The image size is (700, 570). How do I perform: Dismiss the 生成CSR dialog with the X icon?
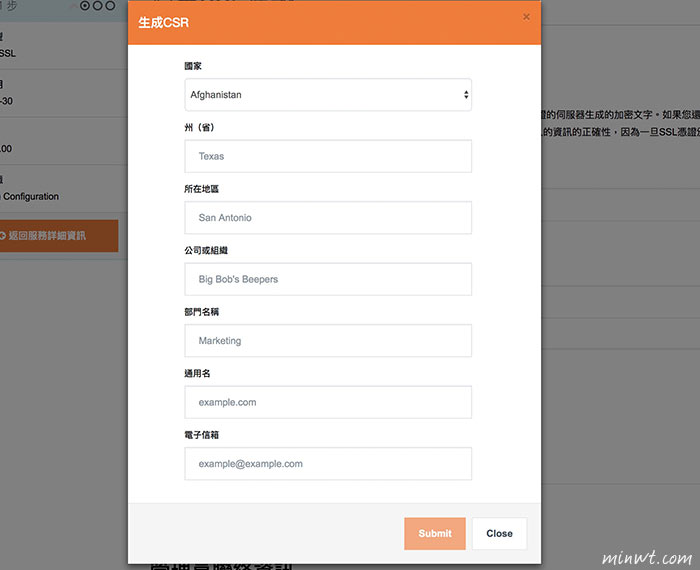(526, 17)
